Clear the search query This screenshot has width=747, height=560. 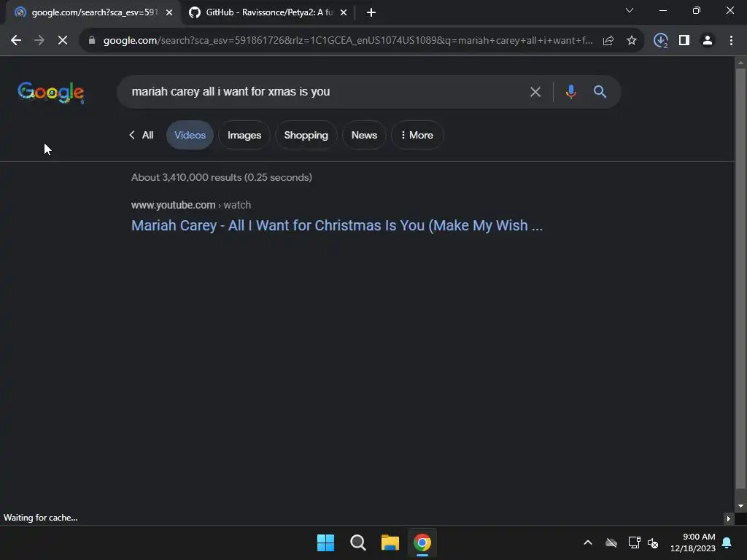tap(535, 92)
